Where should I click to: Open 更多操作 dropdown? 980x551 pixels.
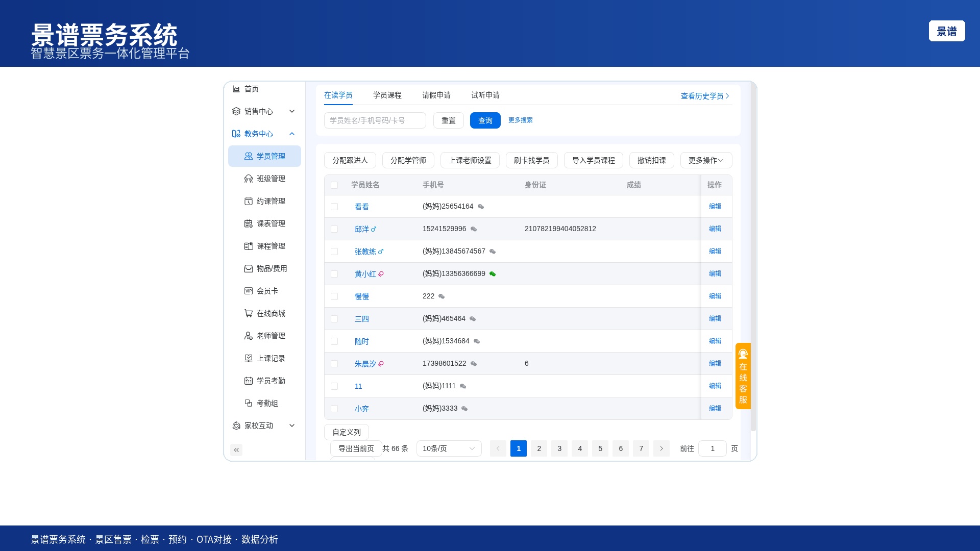[x=706, y=160]
